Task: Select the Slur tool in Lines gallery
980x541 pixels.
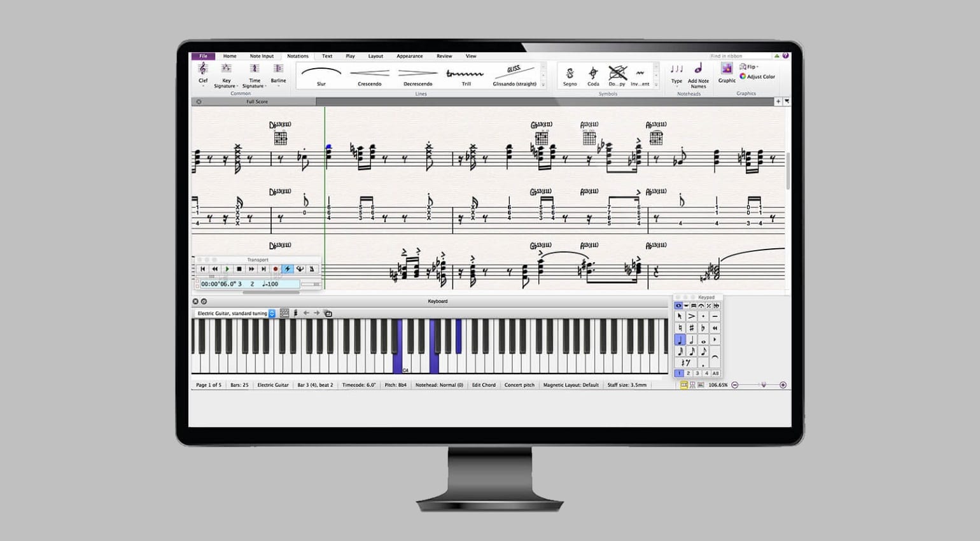Action: click(321, 73)
